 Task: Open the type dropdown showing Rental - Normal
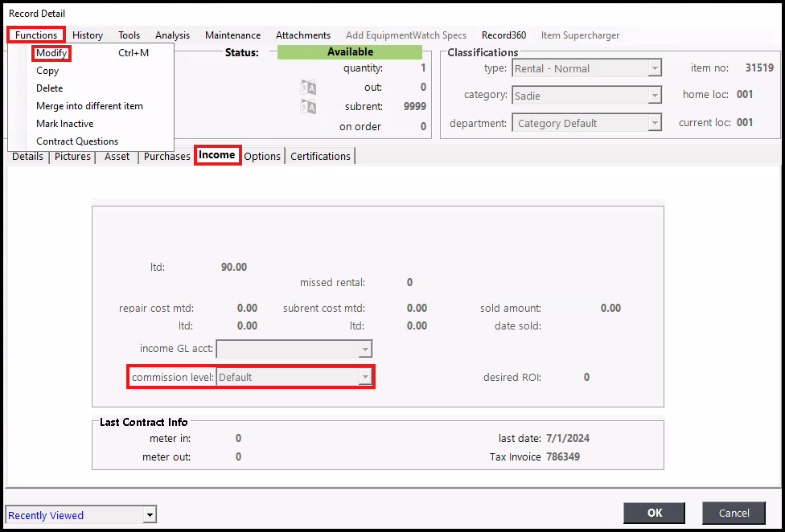(655, 69)
